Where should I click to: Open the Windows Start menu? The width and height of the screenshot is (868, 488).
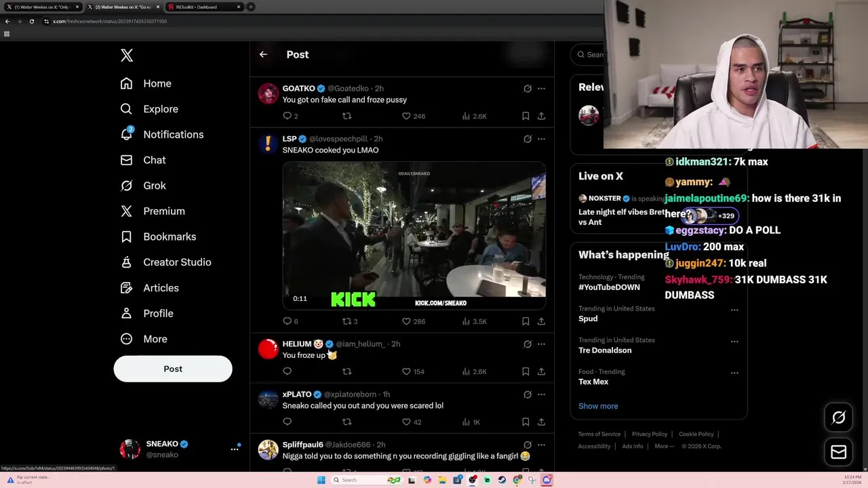321,480
